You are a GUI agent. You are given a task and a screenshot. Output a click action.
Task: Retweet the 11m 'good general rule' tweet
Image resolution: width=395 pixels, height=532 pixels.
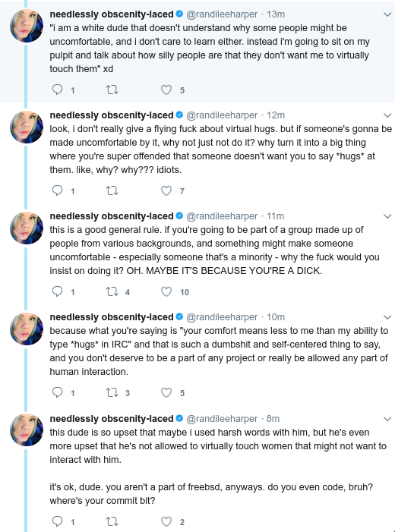point(112,291)
